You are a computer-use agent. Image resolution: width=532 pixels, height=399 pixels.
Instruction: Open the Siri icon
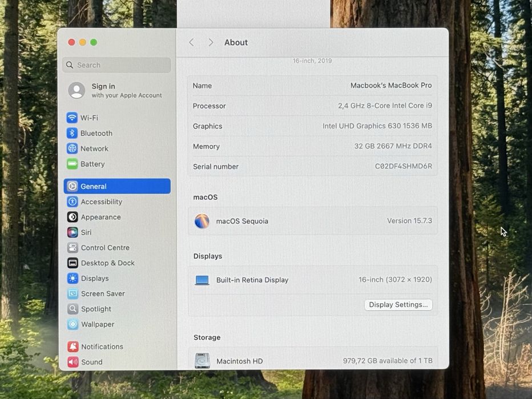tap(72, 232)
